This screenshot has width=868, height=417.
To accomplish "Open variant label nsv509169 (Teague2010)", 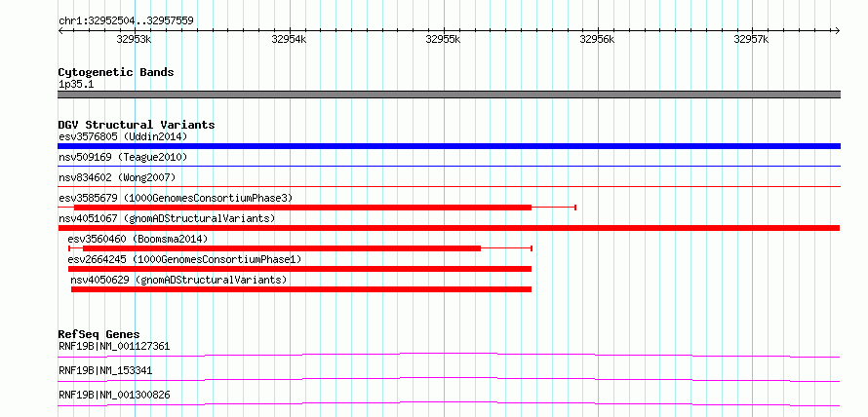I will [x=123, y=157].
